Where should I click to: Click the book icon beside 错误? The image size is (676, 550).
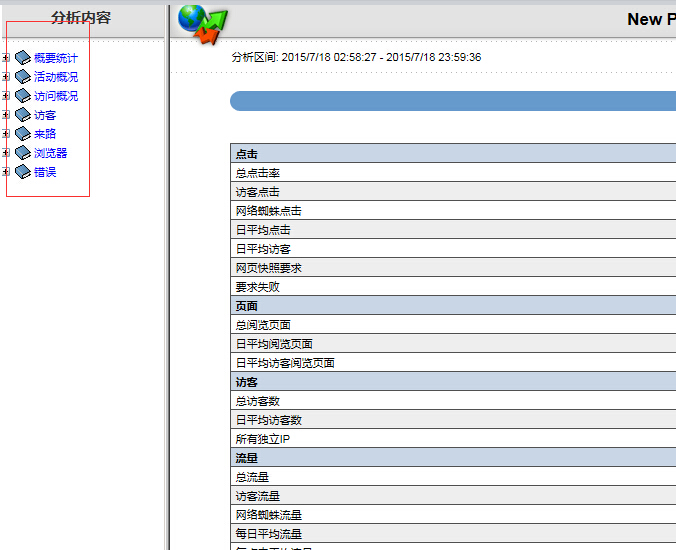23,172
